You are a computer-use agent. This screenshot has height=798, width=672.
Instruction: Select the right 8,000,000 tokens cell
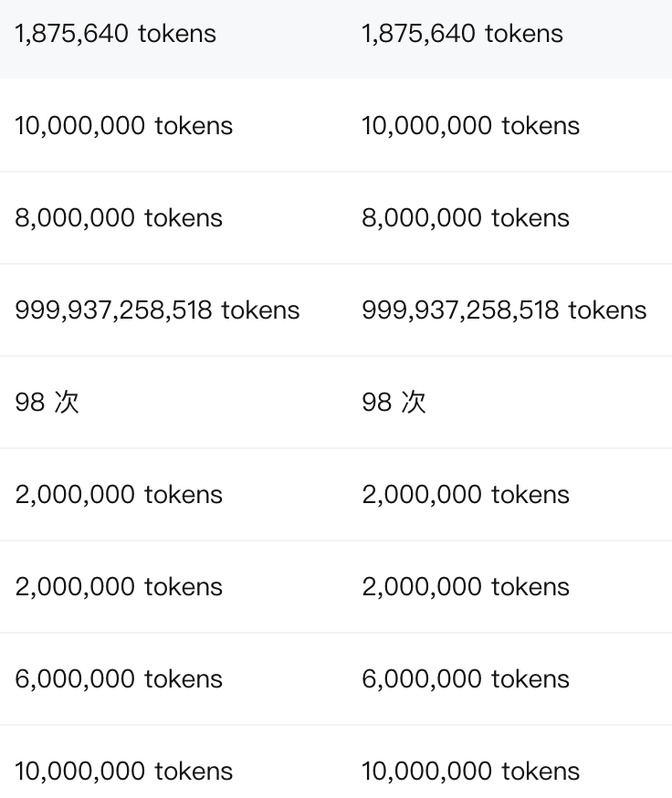coord(466,218)
